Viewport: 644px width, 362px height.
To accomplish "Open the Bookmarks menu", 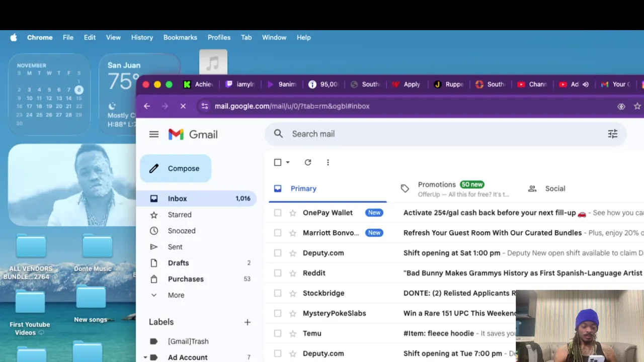I will coord(180,37).
